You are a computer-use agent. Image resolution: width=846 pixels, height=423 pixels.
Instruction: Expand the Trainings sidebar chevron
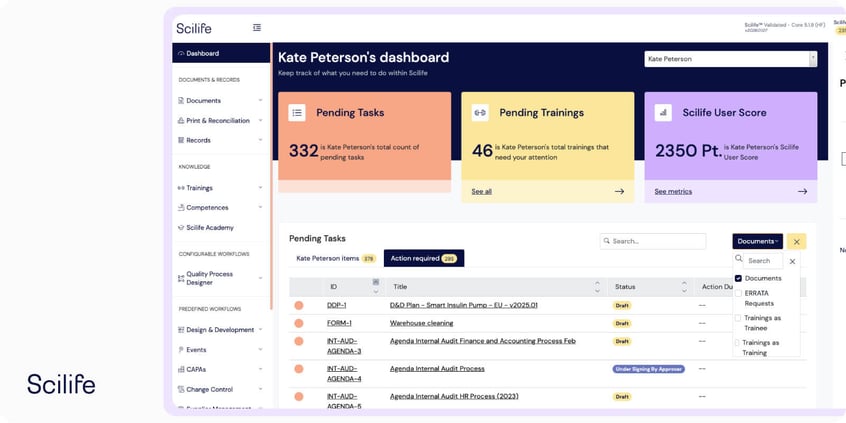261,188
